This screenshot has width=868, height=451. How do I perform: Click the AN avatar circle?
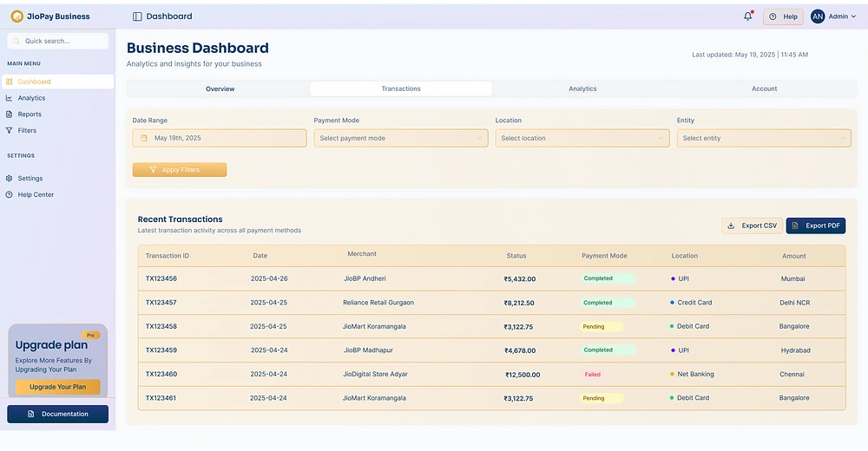818,16
